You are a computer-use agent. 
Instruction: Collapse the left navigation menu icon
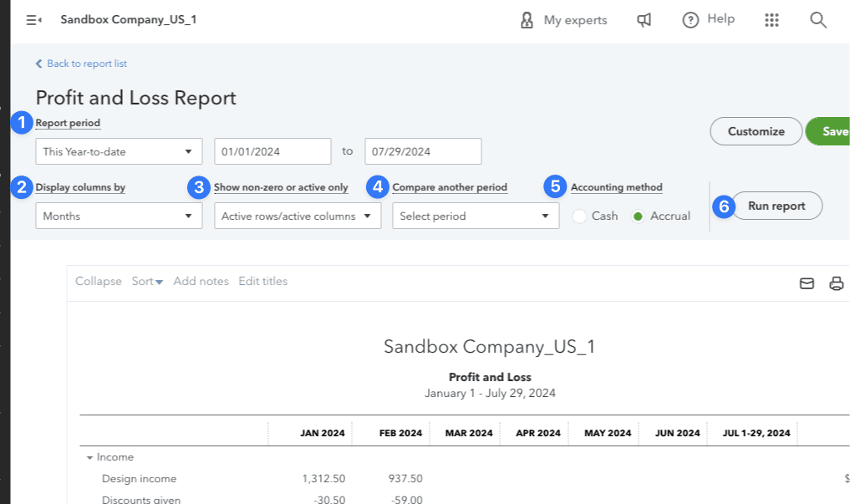click(x=33, y=20)
